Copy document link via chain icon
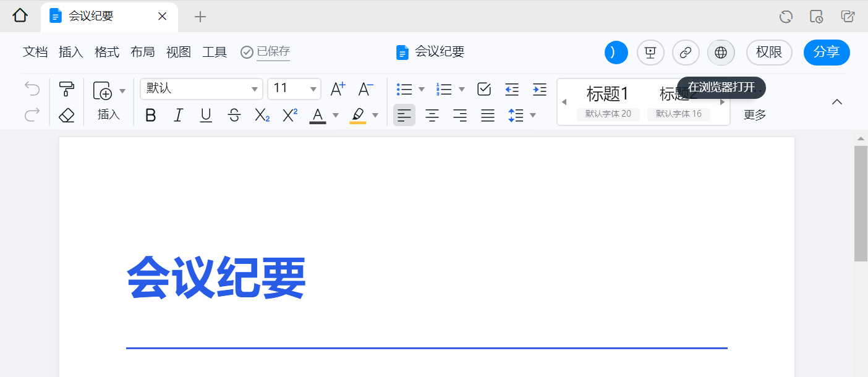The image size is (868, 377). click(x=686, y=53)
